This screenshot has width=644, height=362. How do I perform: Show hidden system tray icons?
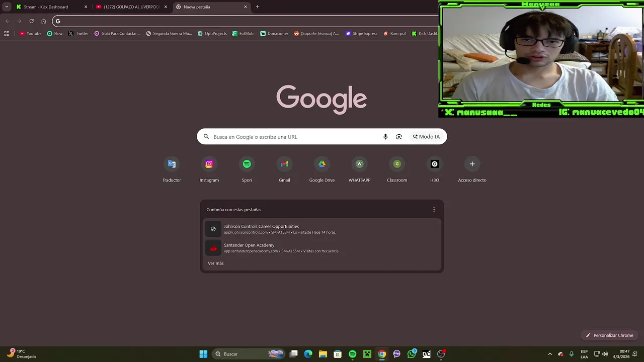pyautogui.click(x=550, y=354)
